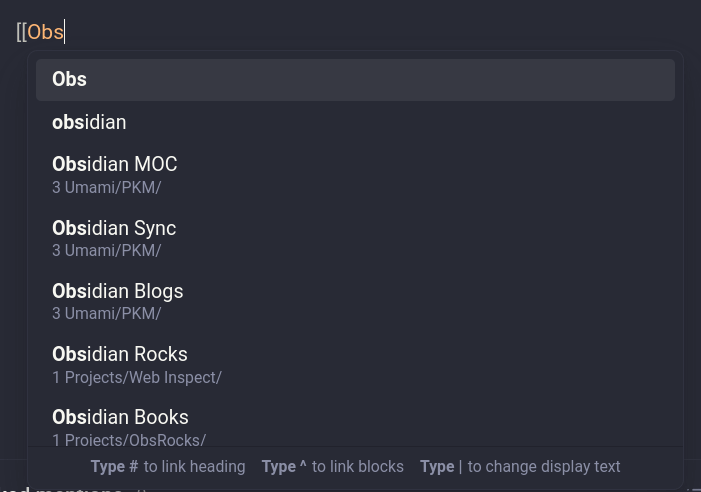701x492 pixels.
Task: Click the folder path under Obsidian MOC
Action: (x=106, y=187)
